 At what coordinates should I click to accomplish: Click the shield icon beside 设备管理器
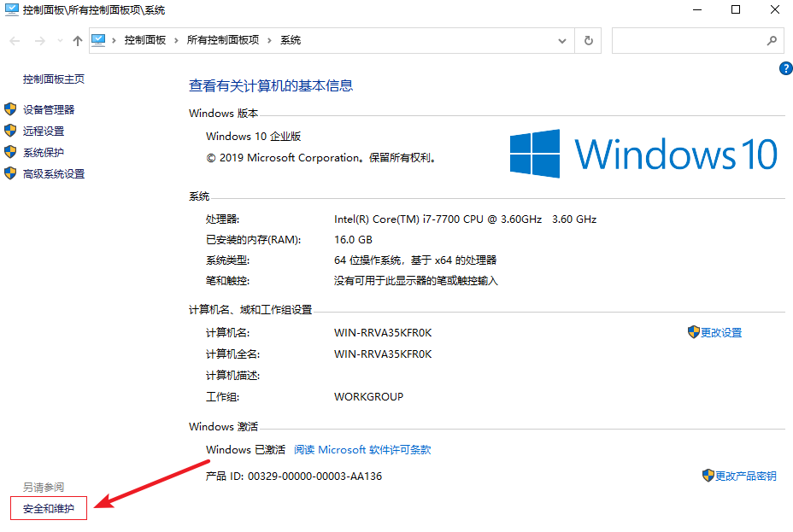tap(10, 109)
